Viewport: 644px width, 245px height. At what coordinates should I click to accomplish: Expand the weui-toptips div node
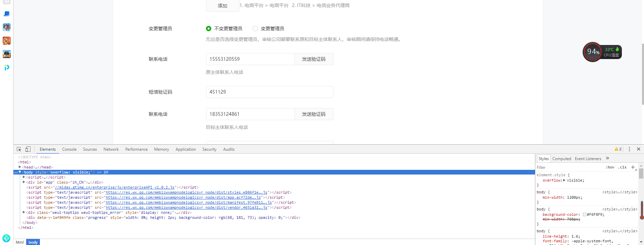pyautogui.click(x=24, y=212)
